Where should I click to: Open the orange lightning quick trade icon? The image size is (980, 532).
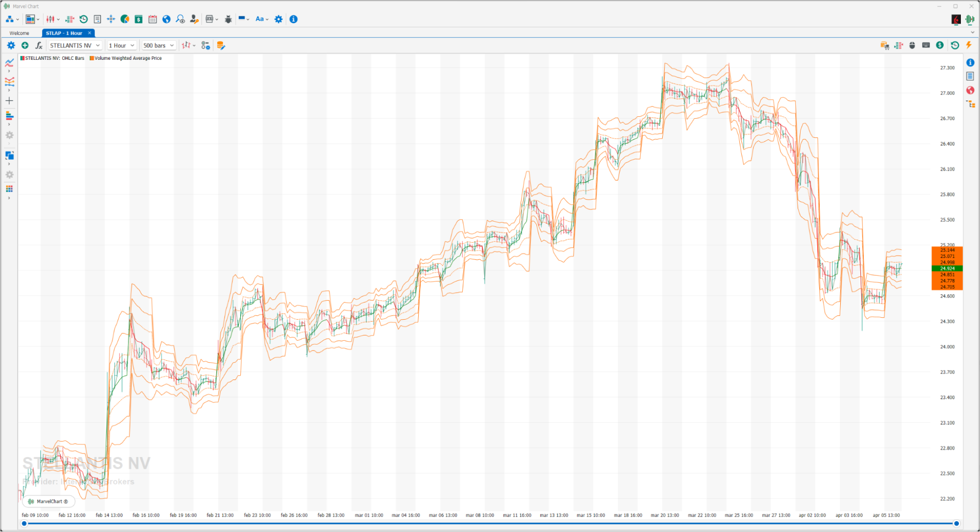(969, 45)
